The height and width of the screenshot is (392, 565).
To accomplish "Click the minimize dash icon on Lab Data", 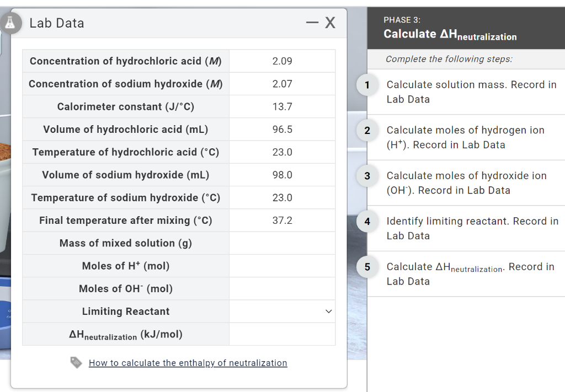I will 312,22.
